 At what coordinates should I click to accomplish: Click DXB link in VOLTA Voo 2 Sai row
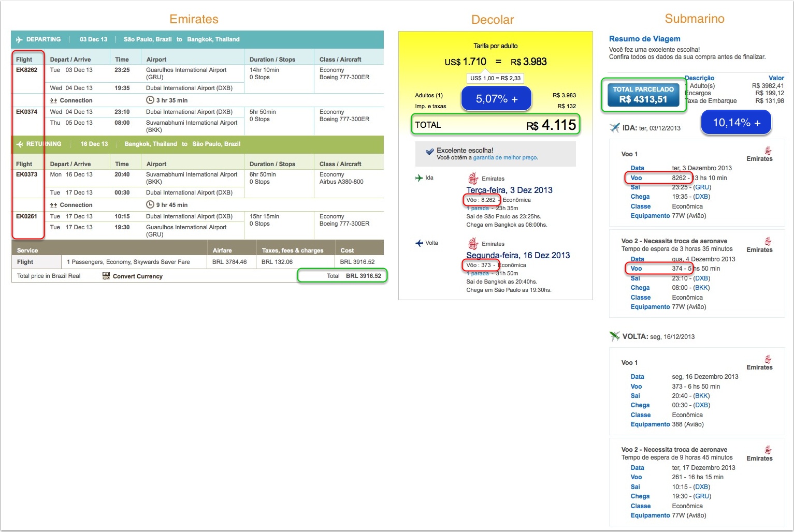tap(702, 487)
